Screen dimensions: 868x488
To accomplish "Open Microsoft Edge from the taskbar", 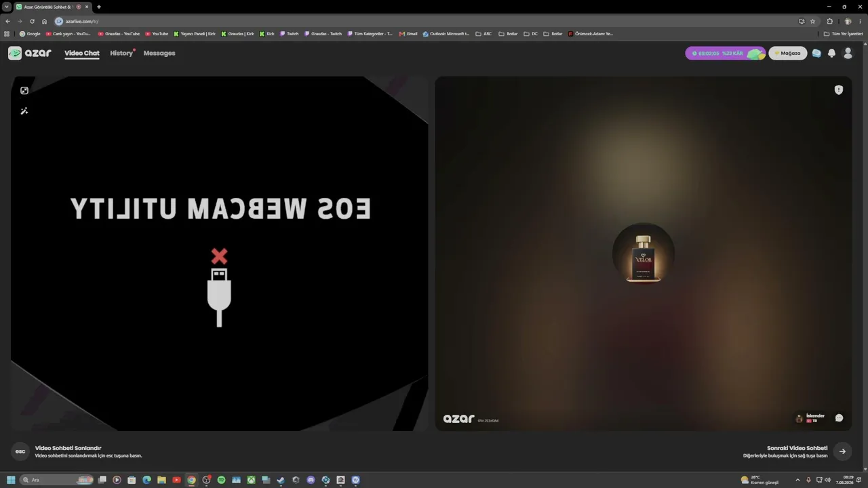I will 146,480.
